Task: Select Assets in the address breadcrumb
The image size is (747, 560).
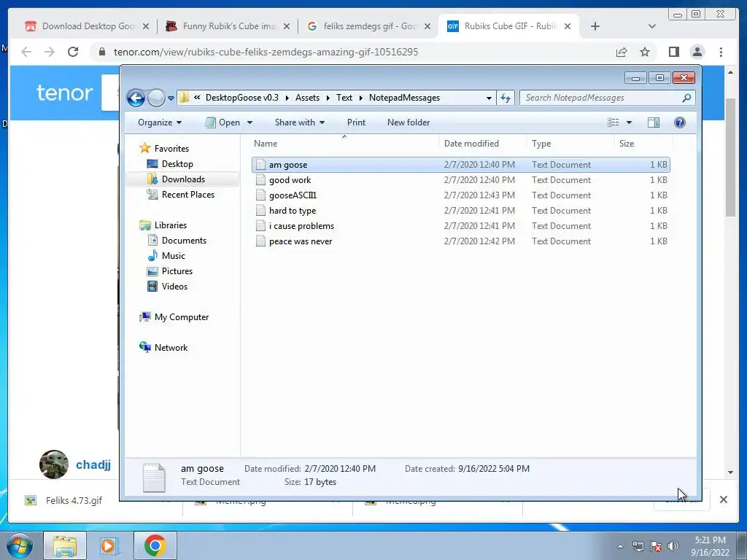Action: (x=307, y=98)
